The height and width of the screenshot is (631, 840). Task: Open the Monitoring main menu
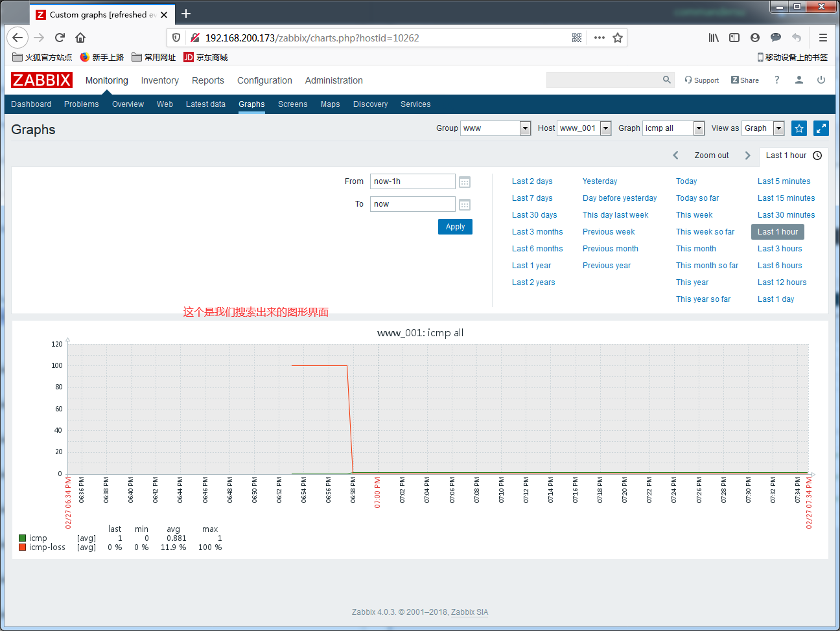(x=107, y=80)
